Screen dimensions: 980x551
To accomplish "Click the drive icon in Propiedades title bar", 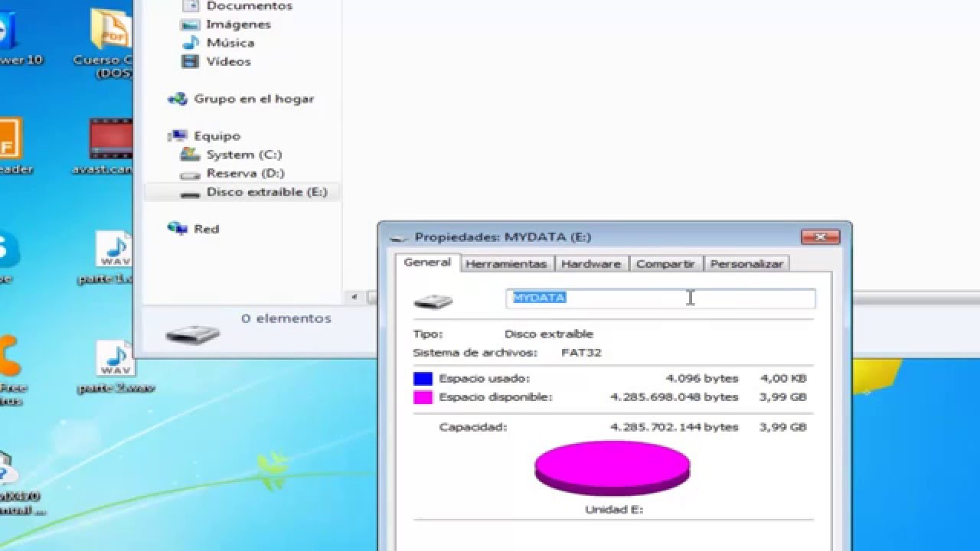I will tap(398, 238).
